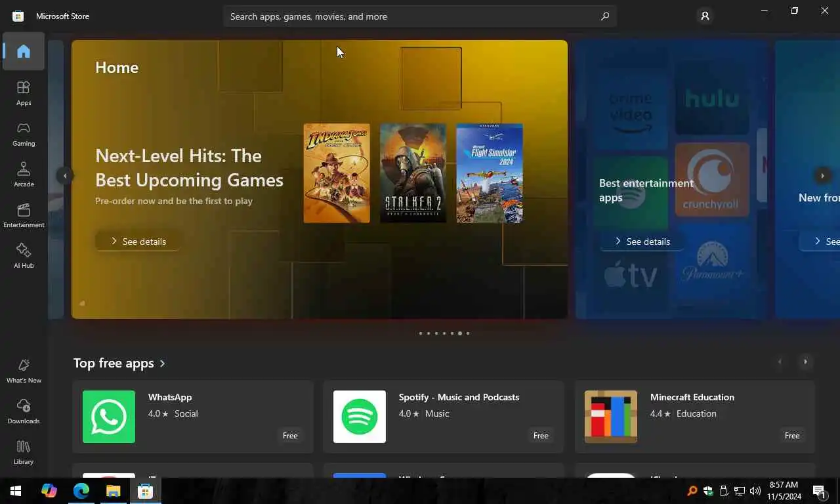Click See details for Best entertainment apps
Screen dimensions: 840x504
coord(642,241)
